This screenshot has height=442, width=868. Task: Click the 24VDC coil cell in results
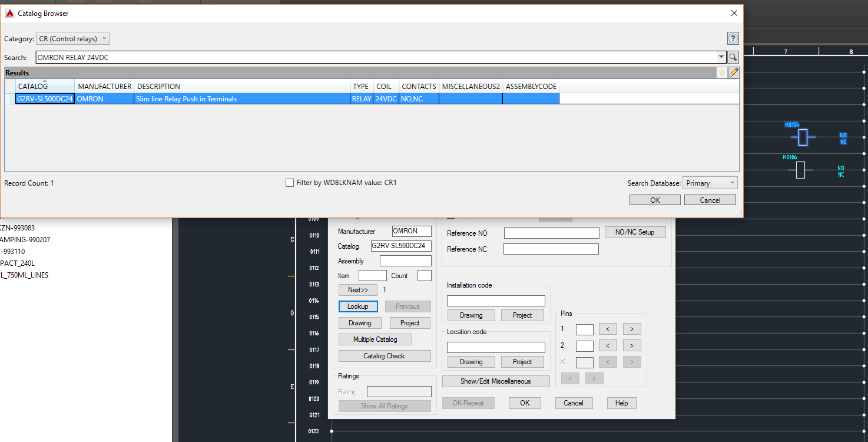point(386,99)
